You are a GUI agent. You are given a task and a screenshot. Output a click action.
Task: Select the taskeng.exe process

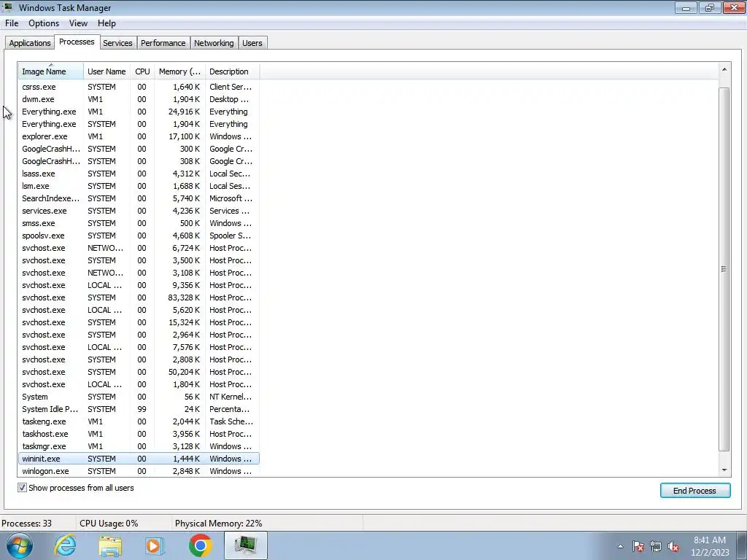139,421
